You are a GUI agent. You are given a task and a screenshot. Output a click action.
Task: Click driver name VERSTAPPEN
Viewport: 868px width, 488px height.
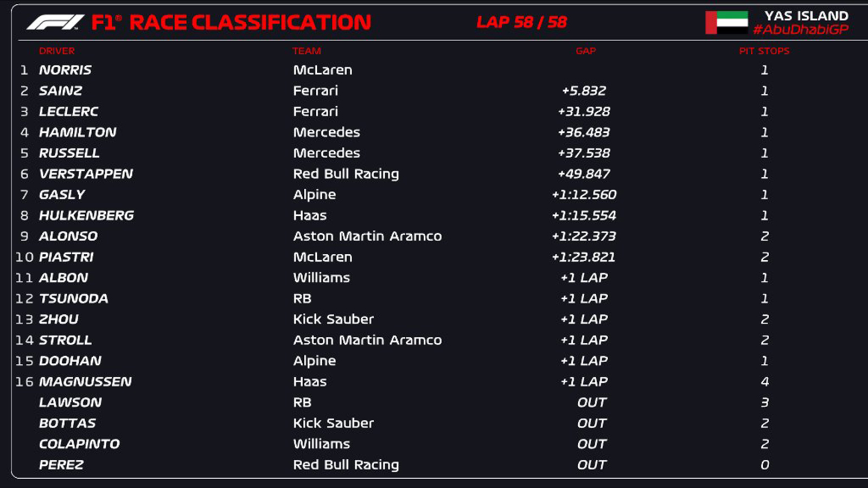(86, 174)
